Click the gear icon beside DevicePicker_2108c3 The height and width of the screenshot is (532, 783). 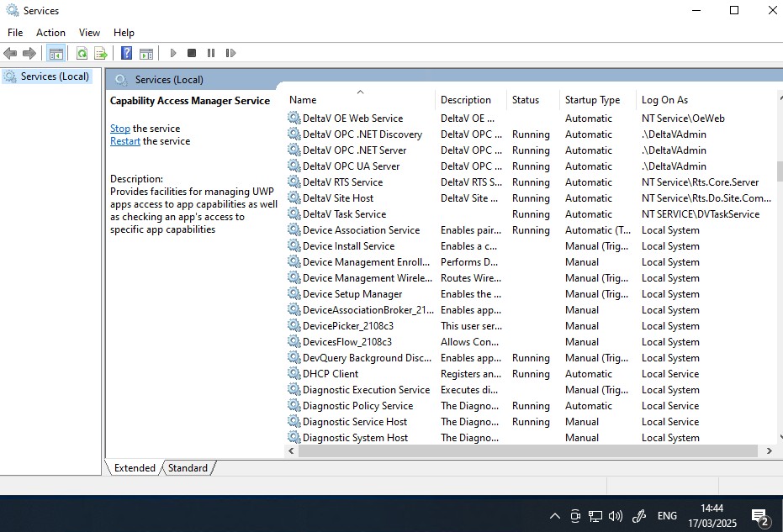(294, 325)
